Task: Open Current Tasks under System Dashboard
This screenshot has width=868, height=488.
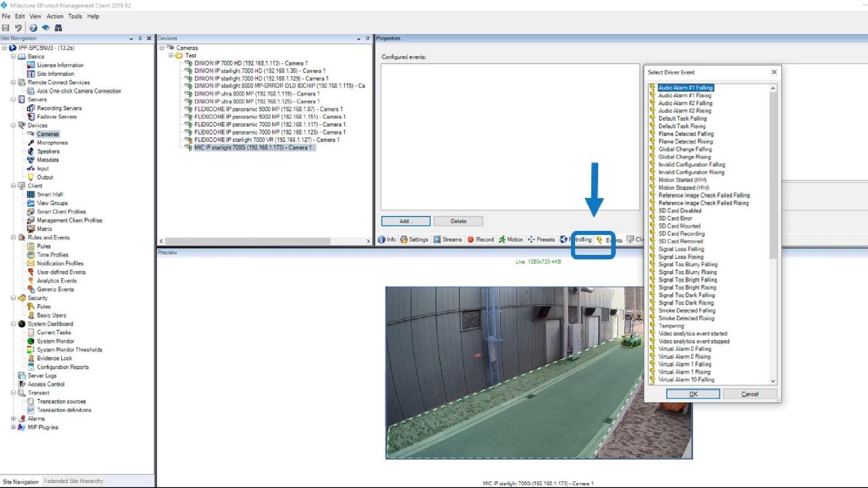Action: [54, 333]
